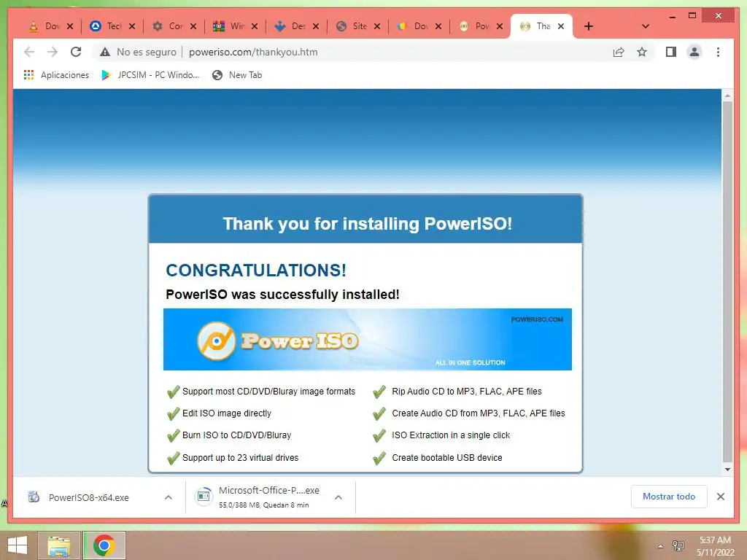Close the 'Win' tab

tap(255, 26)
